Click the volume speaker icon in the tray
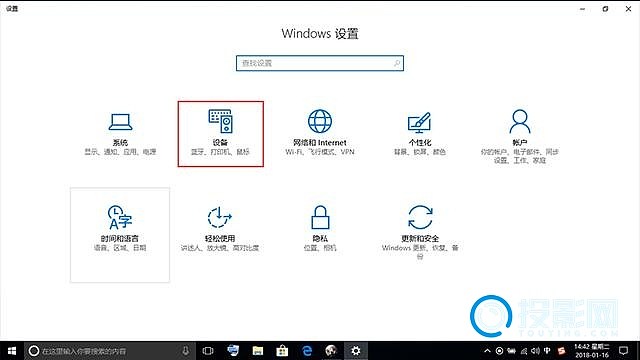This screenshot has width=640, height=360. tap(536, 351)
